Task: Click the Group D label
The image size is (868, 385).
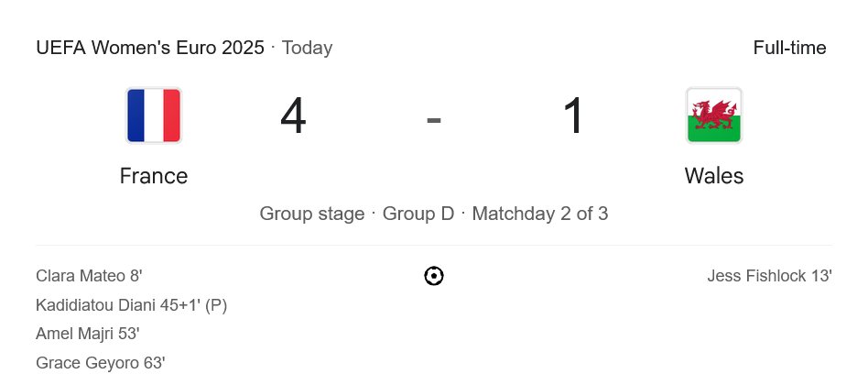Action: tap(418, 214)
